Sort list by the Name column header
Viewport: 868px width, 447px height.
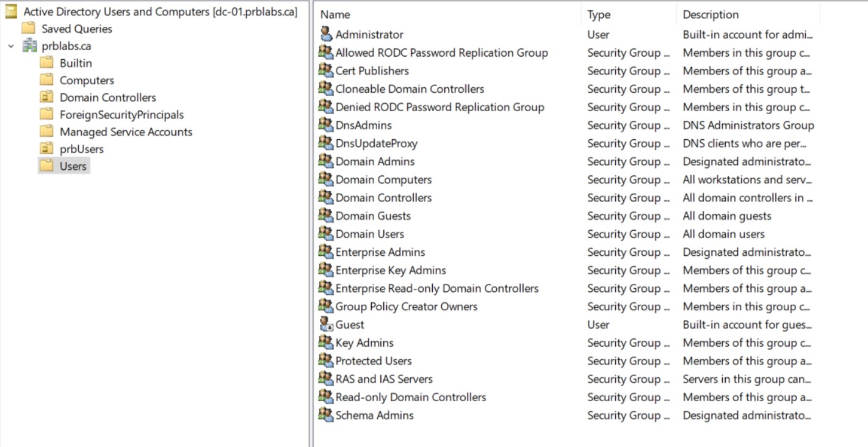click(x=335, y=15)
